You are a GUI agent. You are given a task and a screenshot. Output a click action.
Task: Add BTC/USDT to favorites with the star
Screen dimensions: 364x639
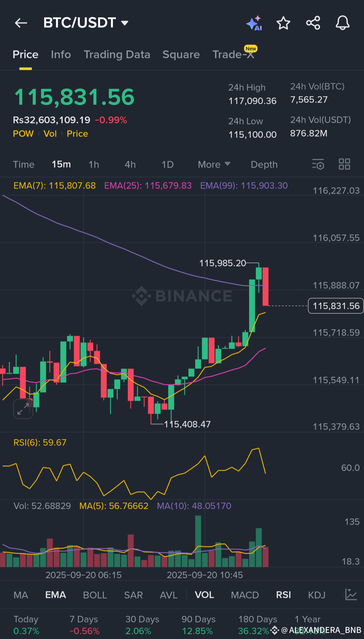(283, 23)
